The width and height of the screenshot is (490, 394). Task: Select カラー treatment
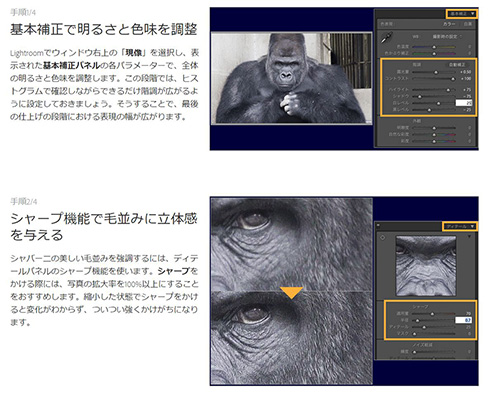point(449,24)
